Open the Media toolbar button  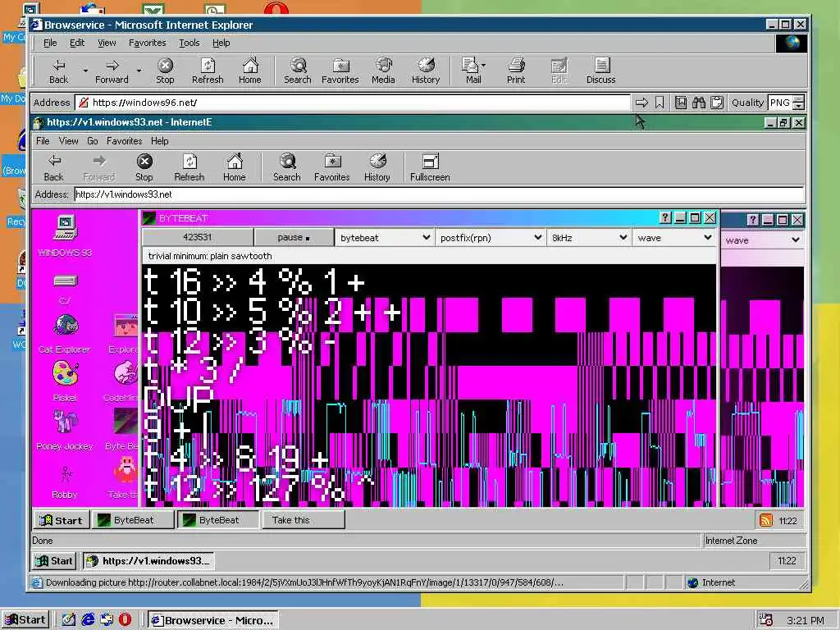(383, 71)
